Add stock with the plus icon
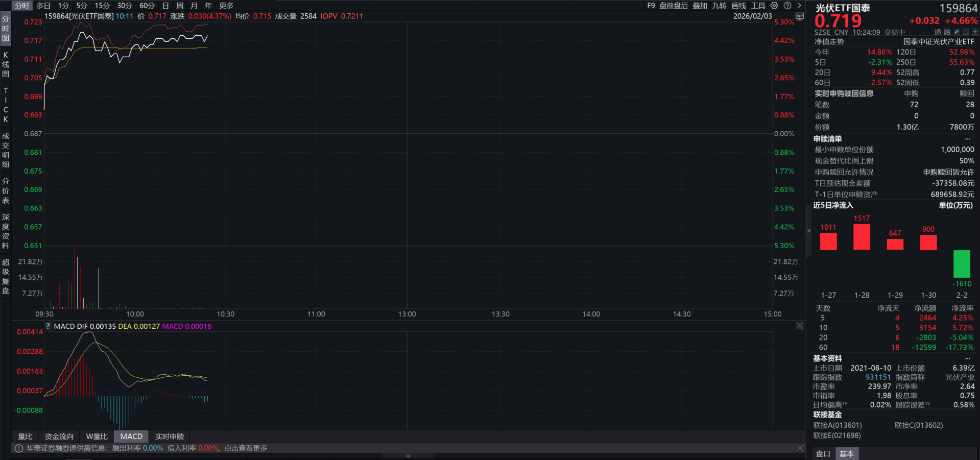 [975, 32]
